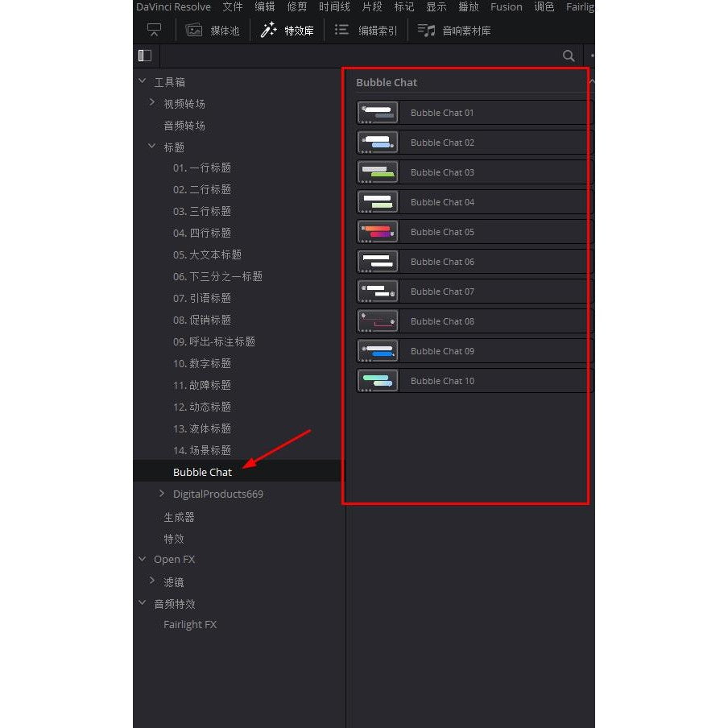Click the Bubble Chat 08 thumbnail
Image resolution: width=728 pixels, height=728 pixels.
tap(378, 321)
